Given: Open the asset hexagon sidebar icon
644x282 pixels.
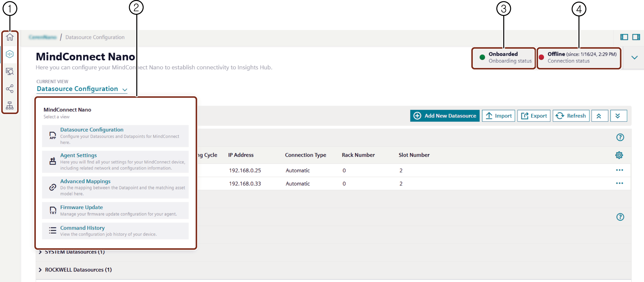Looking at the screenshot, I should pos(10,54).
